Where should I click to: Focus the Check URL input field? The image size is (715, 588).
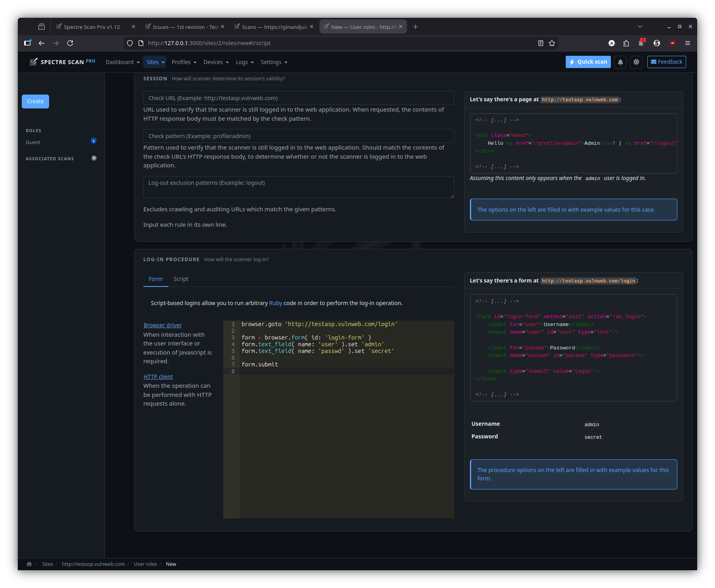click(x=299, y=98)
